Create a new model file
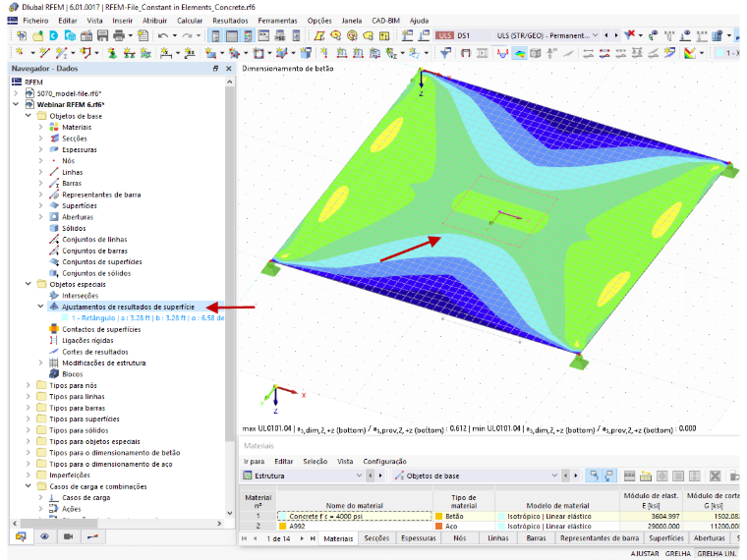This screenshot has width=747, height=560. pos(22,35)
